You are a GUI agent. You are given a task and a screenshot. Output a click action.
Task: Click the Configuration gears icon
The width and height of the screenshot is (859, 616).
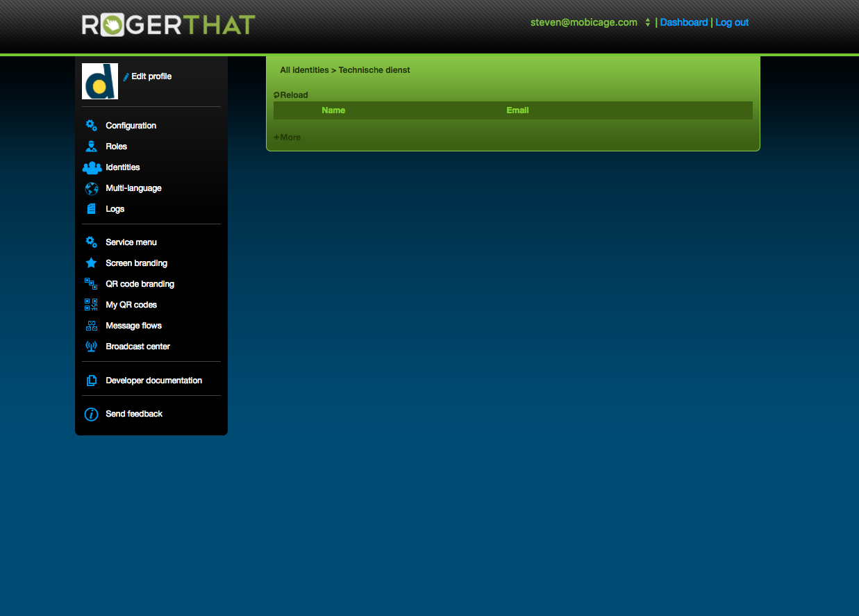coord(91,126)
